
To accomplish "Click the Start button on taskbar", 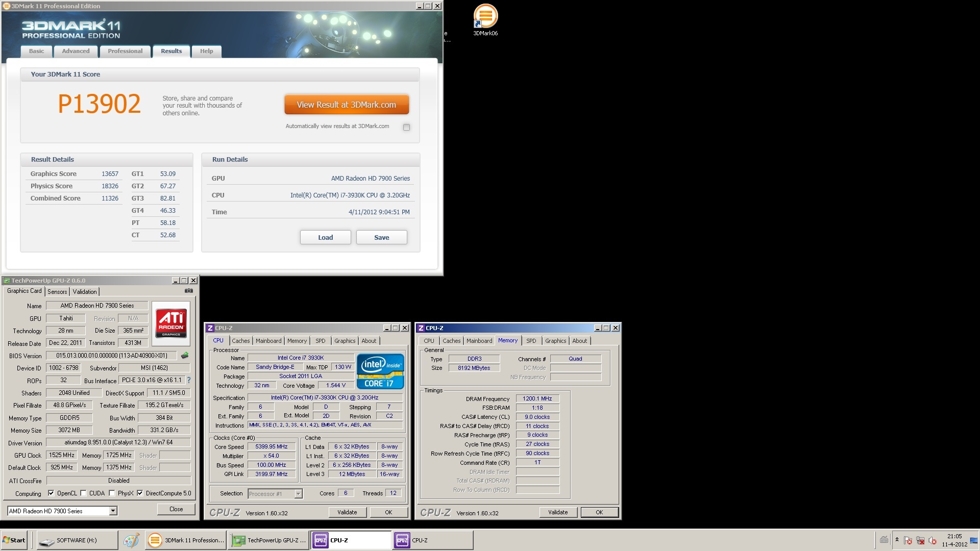I will click(x=14, y=540).
